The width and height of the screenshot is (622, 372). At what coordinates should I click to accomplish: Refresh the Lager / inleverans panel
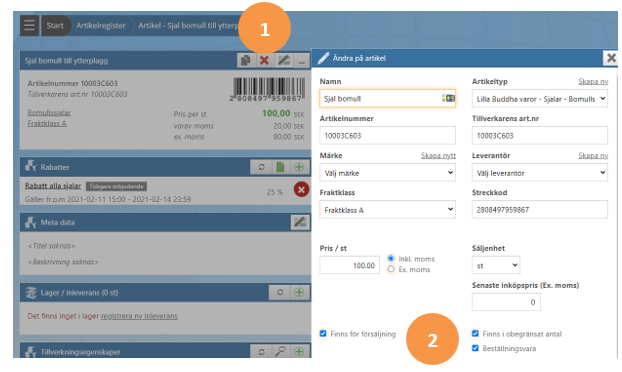point(280,293)
